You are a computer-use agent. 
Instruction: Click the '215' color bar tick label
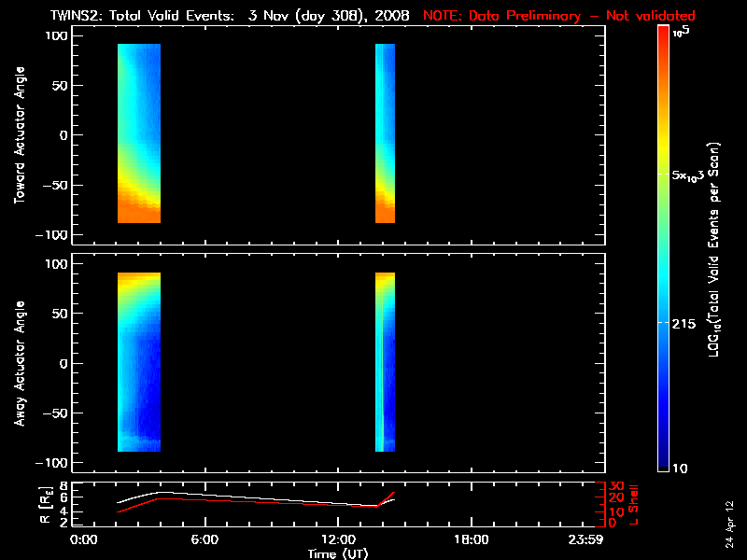pyautogui.click(x=687, y=322)
